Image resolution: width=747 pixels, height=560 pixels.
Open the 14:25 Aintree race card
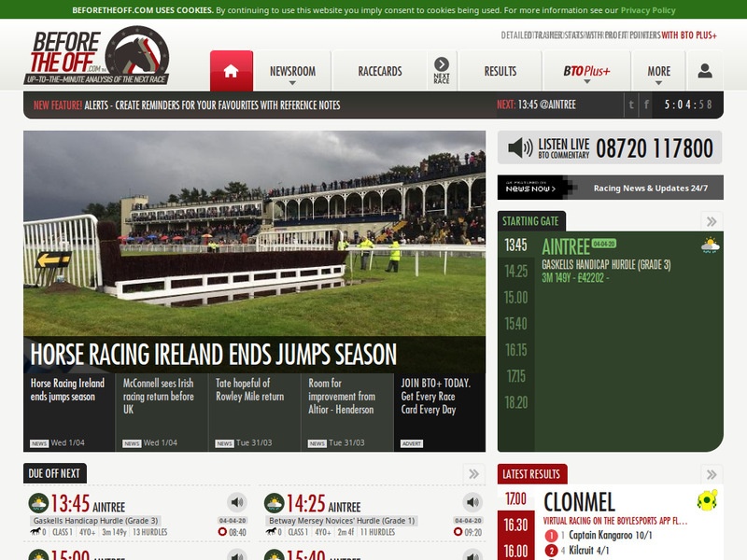click(x=323, y=504)
